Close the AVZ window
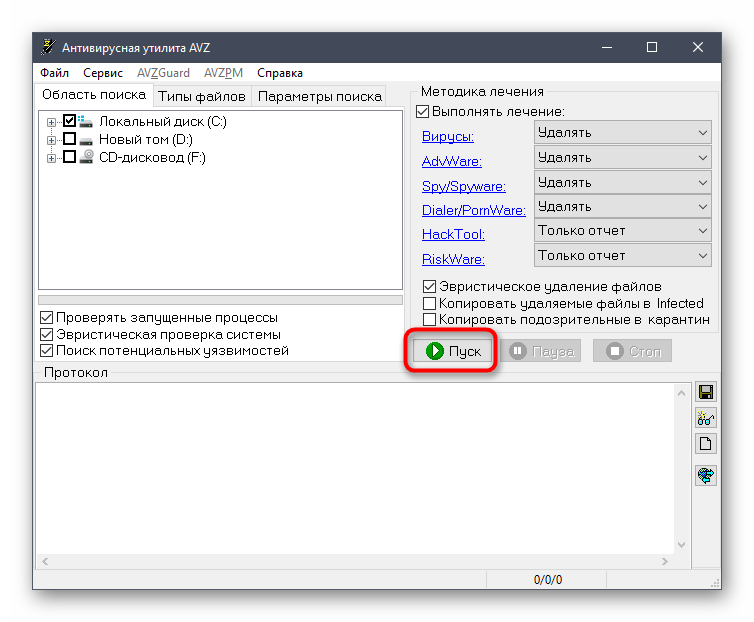754x622 pixels. point(698,47)
